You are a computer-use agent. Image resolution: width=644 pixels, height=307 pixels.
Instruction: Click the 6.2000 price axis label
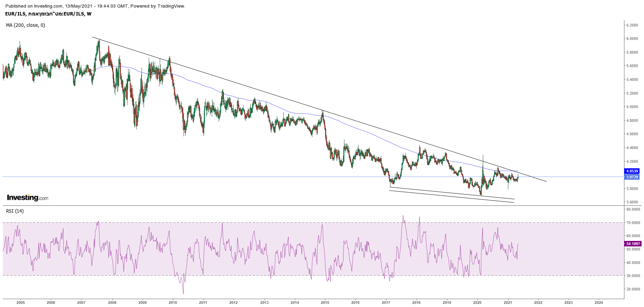[632, 25]
